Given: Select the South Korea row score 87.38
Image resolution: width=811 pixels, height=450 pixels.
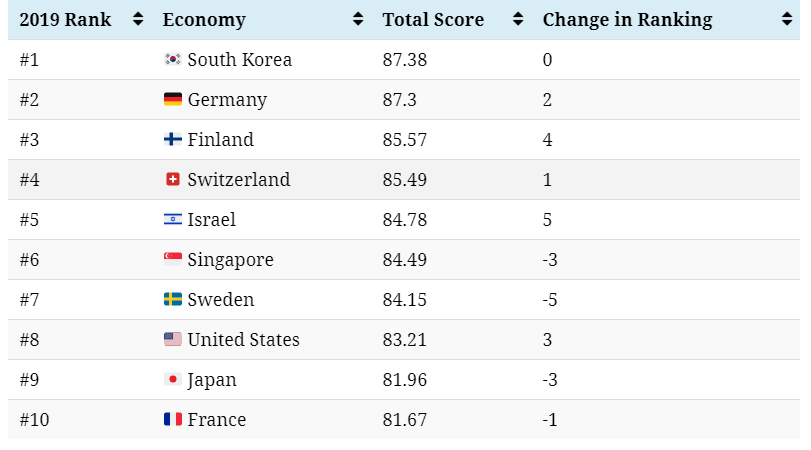Looking at the screenshot, I should 404,60.
